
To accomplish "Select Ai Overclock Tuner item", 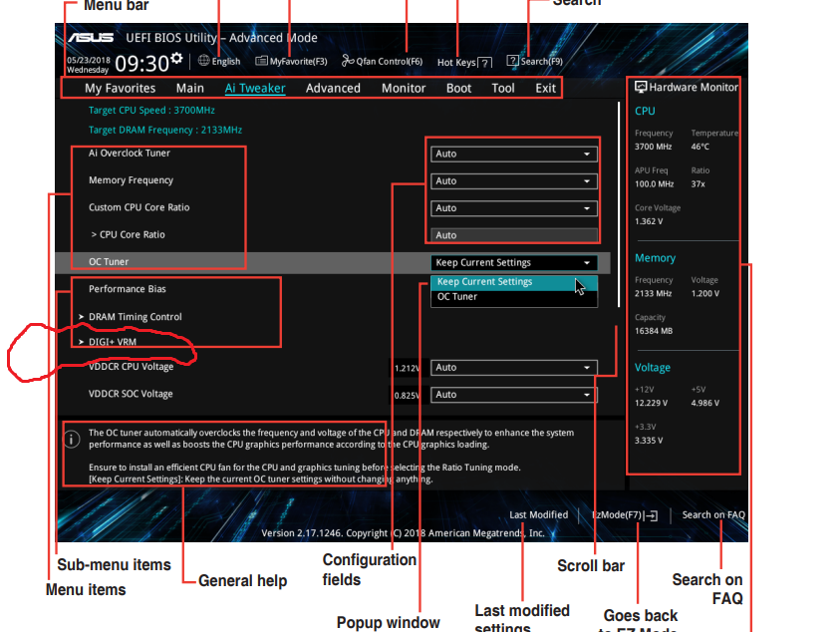I will 130,154.
